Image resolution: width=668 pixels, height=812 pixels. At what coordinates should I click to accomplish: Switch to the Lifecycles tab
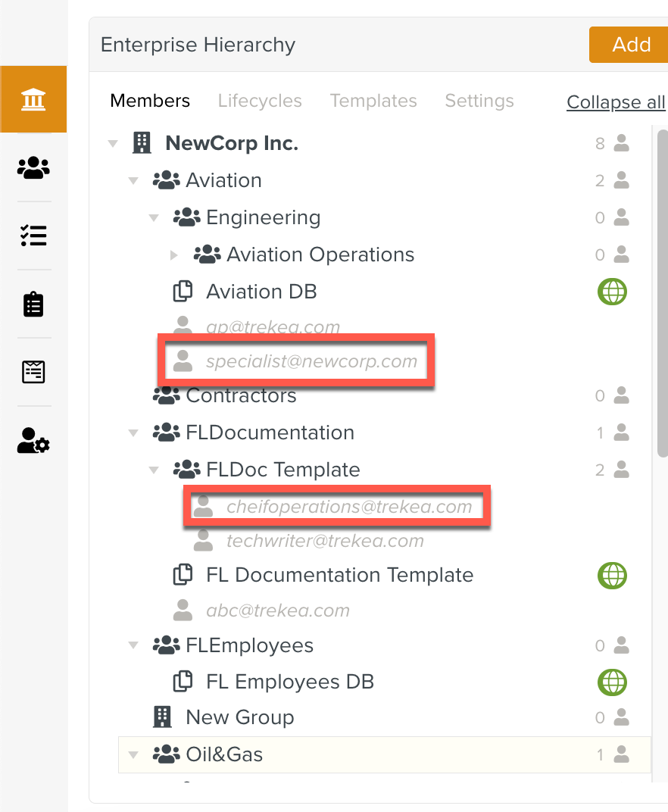(x=260, y=101)
